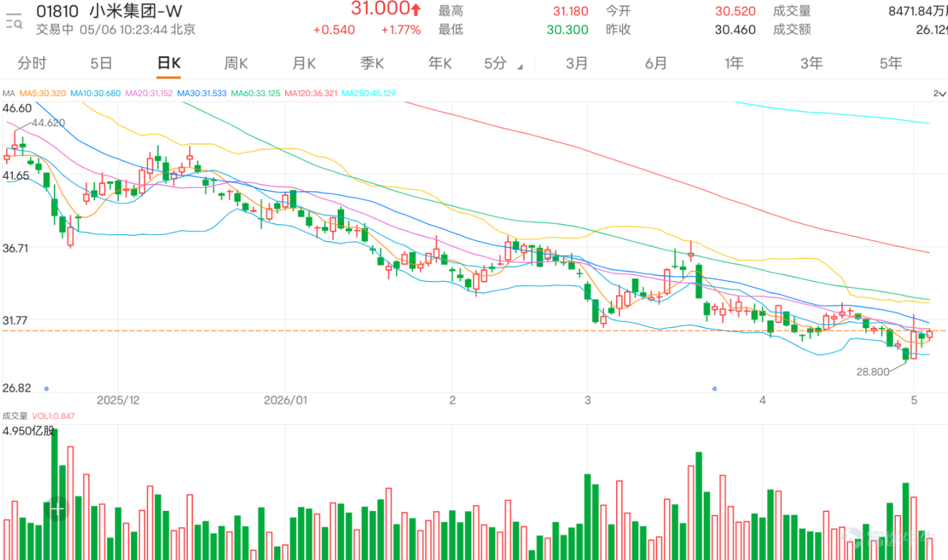Click the stock code 01810
The height and width of the screenshot is (560, 948).
(57, 11)
